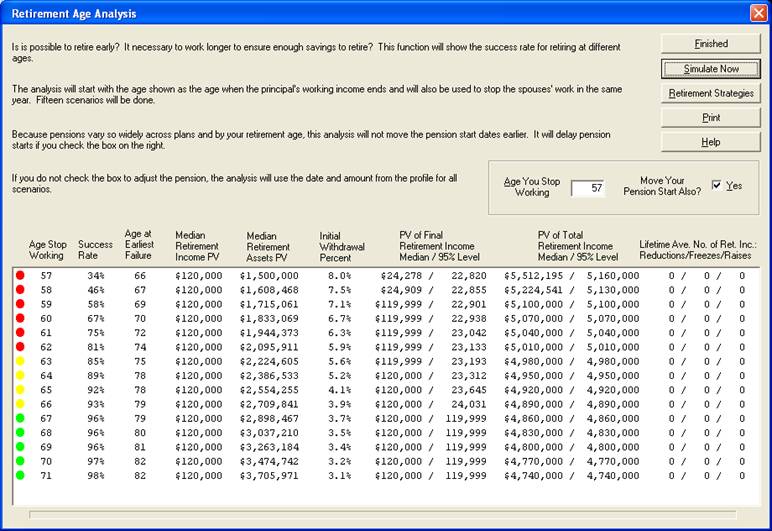
Task: Toggle the Move Your Pension Start checkbox
Action: click(715, 186)
